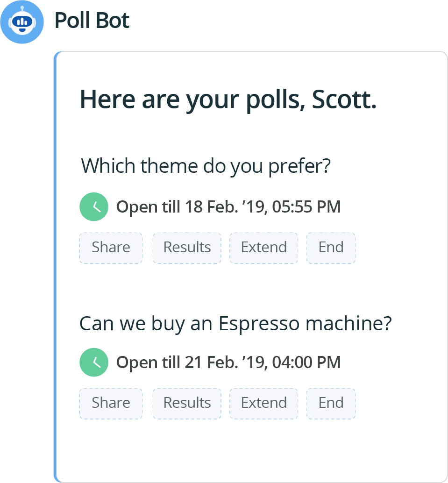
Task: Select the 'Can we buy an Espresso machine?' question
Action: (235, 323)
